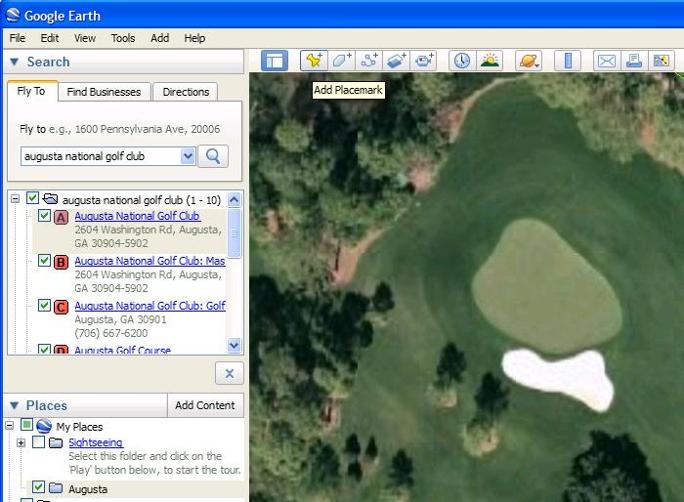Image resolution: width=684 pixels, height=502 pixels.
Task: Click the Add Content button
Action: click(x=205, y=405)
